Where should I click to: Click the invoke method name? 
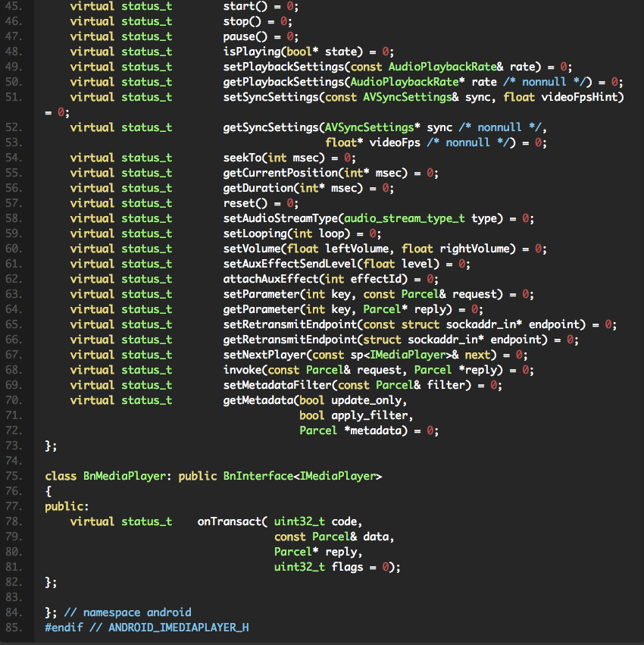click(x=242, y=370)
